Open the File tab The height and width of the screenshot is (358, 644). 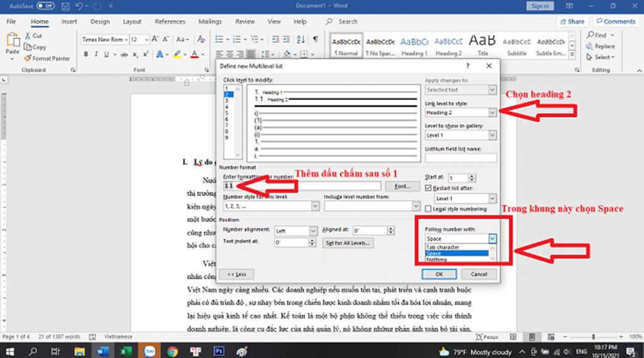pyautogui.click(x=11, y=22)
